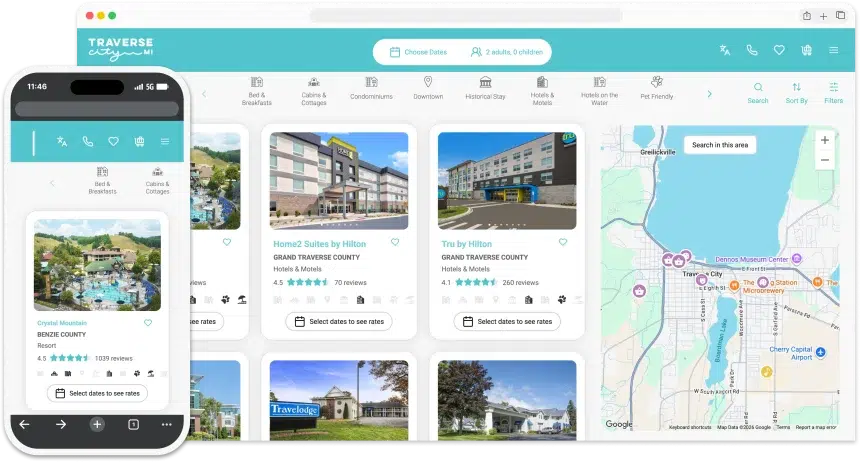860x462 pixels.
Task: Click the Traverse City MI logo
Action: (x=121, y=49)
